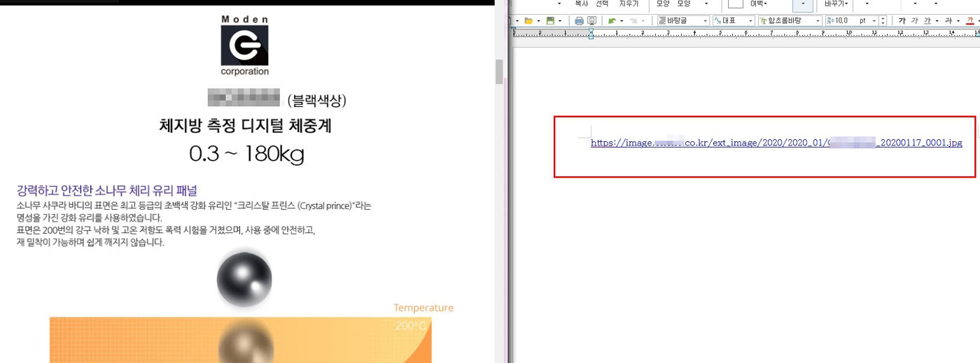Open the image URL hyperlink in document
This screenshot has width=980, height=363.
[776, 143]
